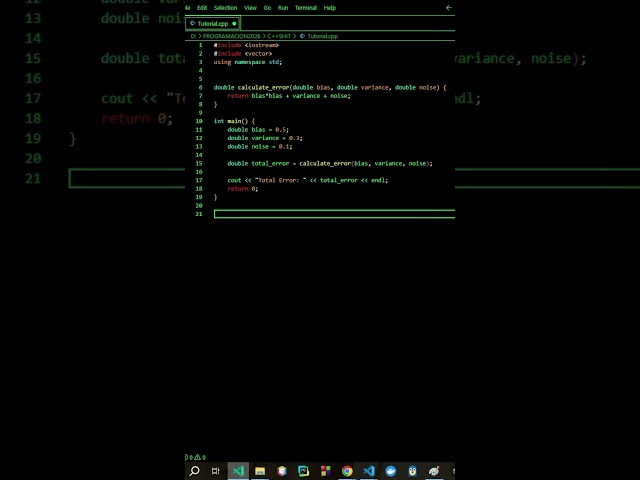Image resolution: width=640 pixels, height=480 pixels.
Task: Click the cout 'Total Error:' statement
Action: point(308,180)
